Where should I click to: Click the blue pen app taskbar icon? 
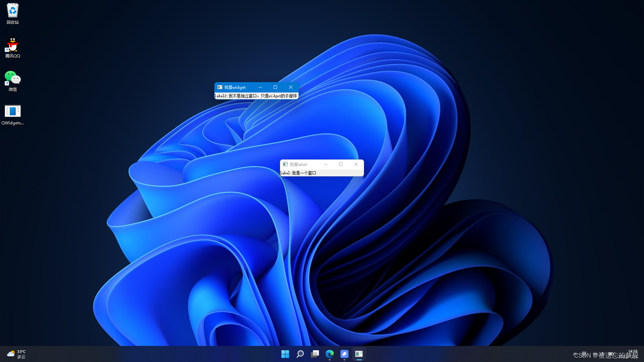(x=344, y=354)
